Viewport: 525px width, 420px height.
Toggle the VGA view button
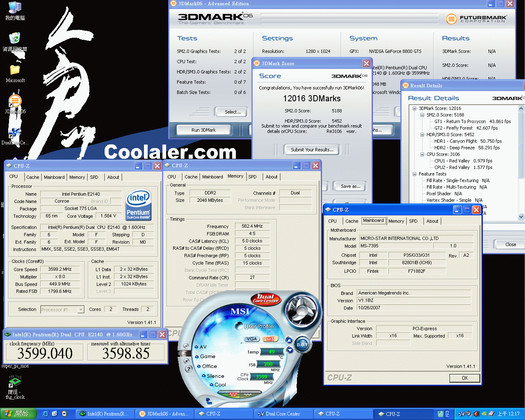click(251, 339)
